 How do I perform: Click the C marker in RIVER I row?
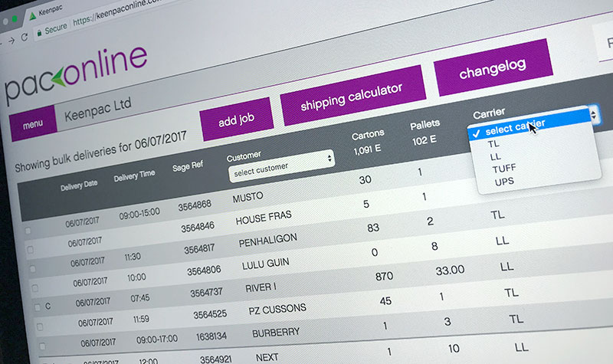[x=48, y=306]
